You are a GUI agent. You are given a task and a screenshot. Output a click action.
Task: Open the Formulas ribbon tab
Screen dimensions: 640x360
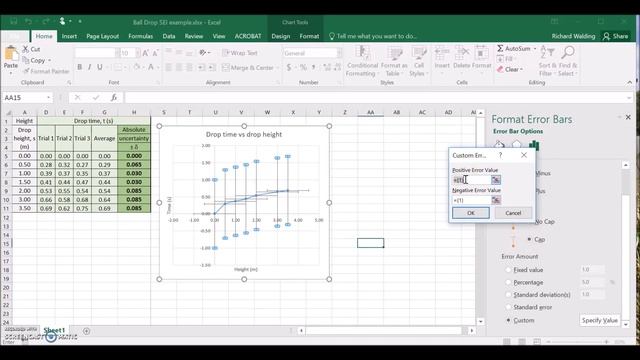point(140,36)
